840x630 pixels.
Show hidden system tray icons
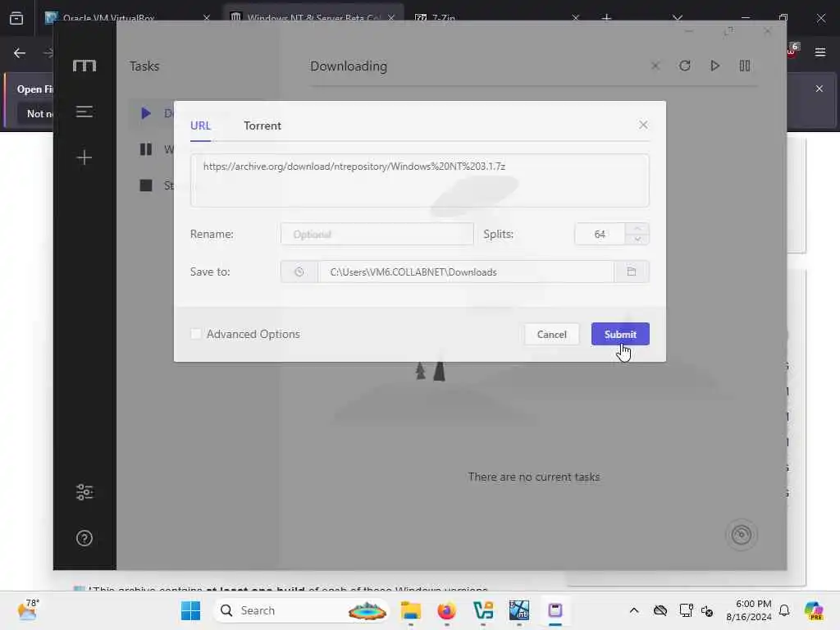(x=634, y=610)
